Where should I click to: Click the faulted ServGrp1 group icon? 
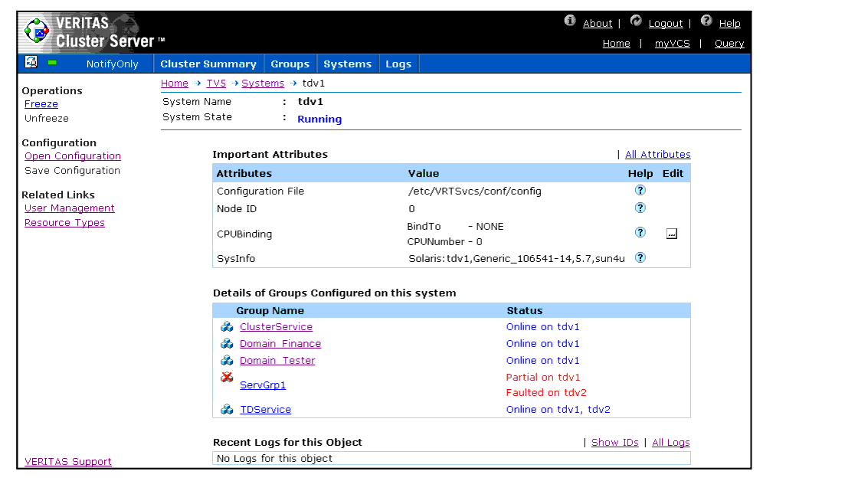(x=227, y=378)
